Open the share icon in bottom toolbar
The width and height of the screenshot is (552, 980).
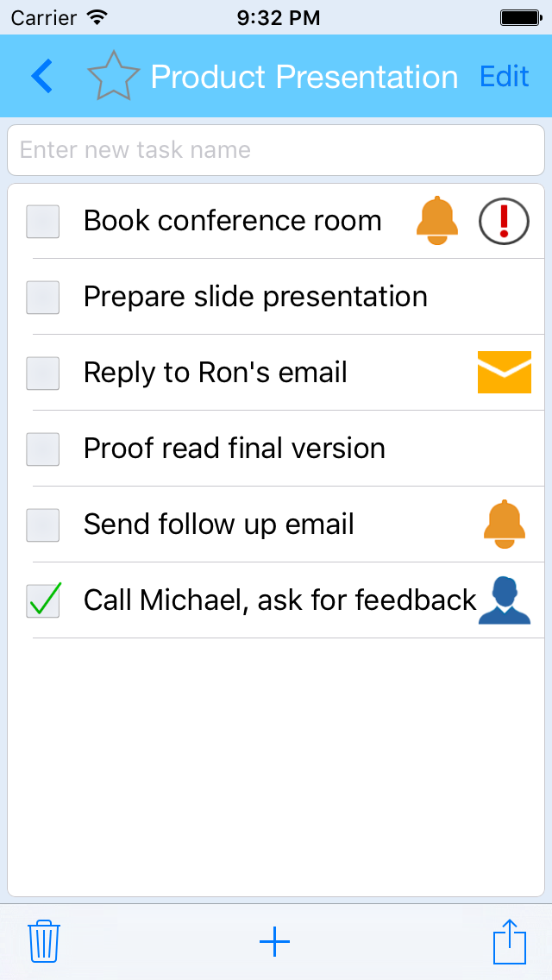click(509, 941)
